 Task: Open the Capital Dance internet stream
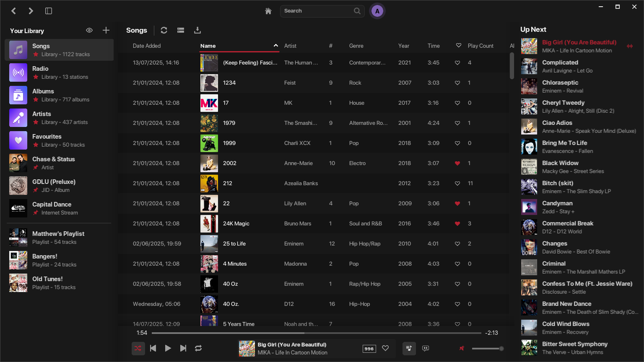click(59, 208)
